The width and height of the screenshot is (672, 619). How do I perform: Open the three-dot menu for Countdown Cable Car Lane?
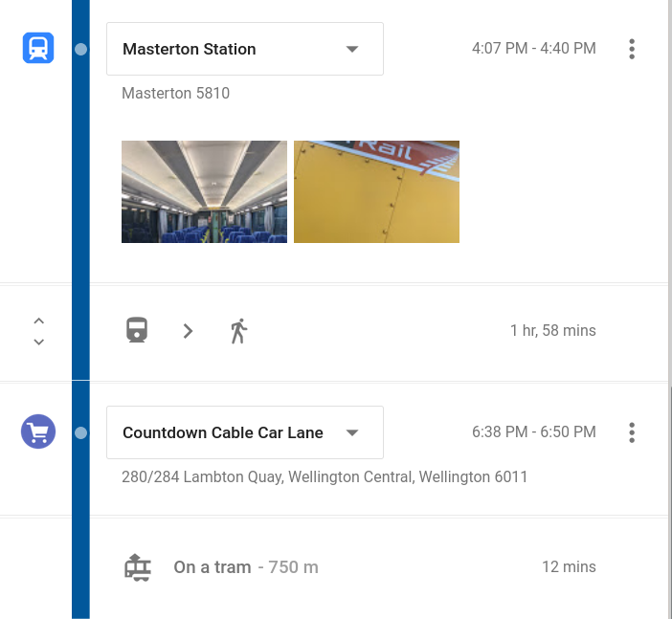click(x=632, y=432)
